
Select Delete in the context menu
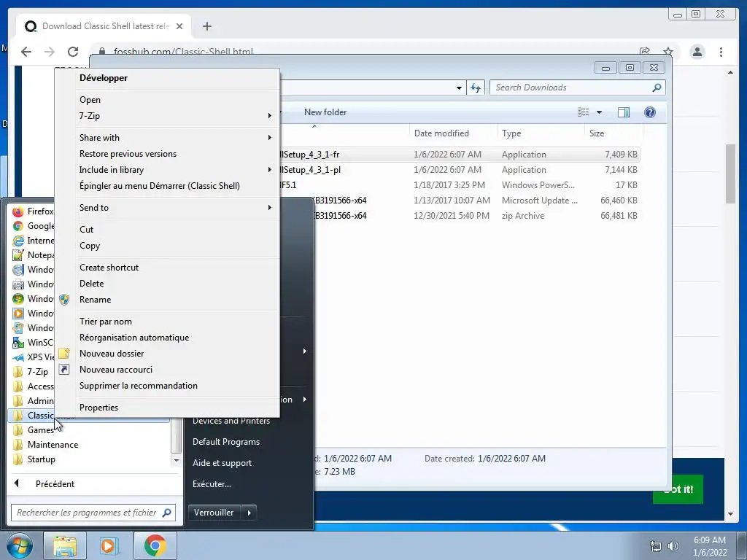[91, 284]
